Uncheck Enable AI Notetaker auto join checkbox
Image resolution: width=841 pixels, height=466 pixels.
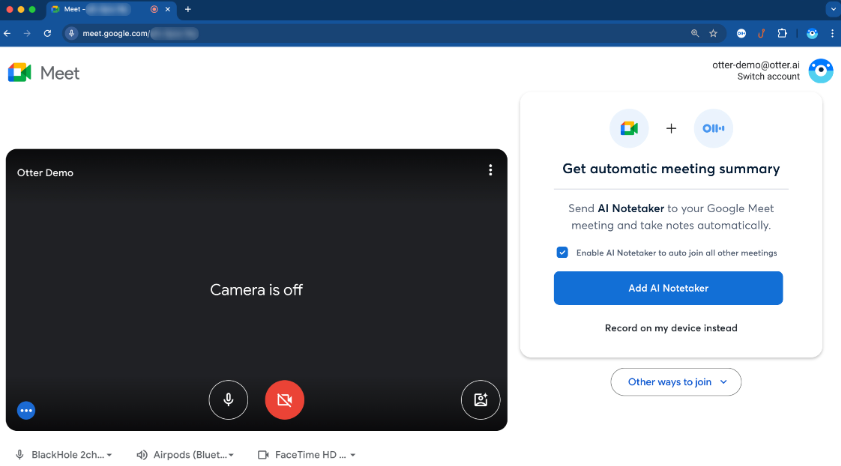(562, 253)
